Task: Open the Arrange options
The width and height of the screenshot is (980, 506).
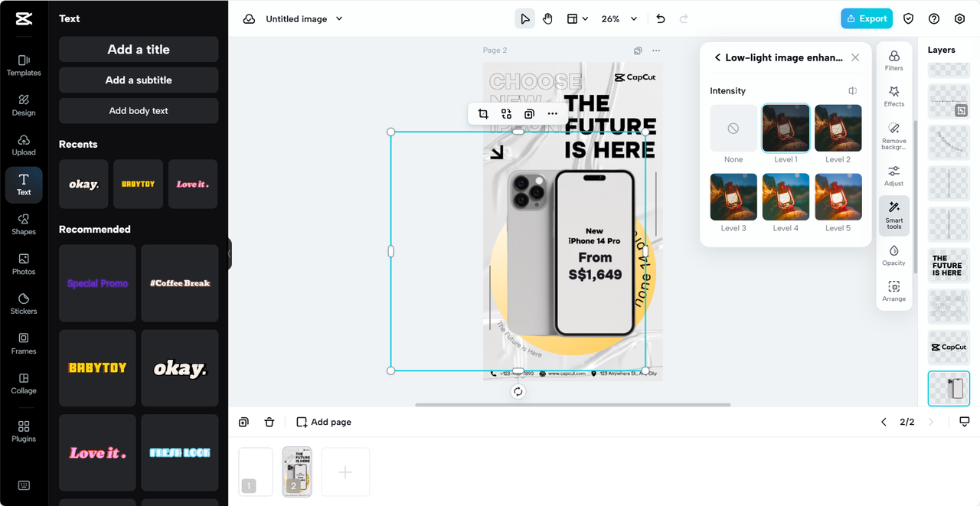Action: click(893, 292)
